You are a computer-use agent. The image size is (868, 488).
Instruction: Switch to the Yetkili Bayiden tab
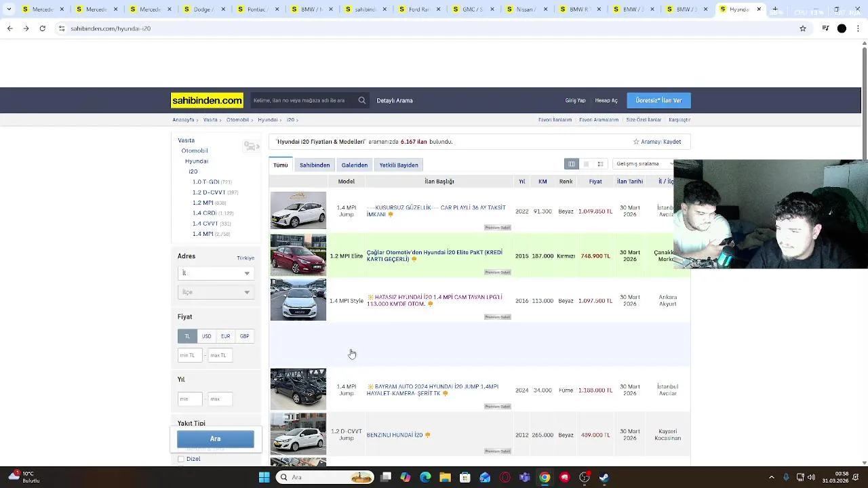399,165
